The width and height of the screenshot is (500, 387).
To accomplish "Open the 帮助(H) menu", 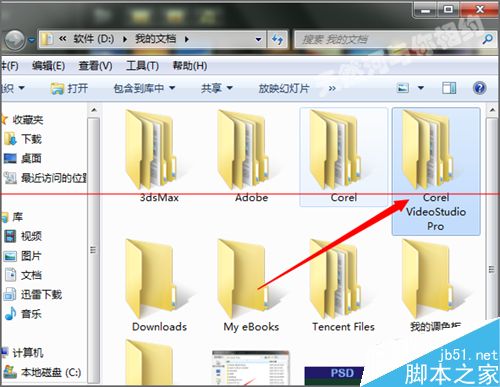I will pyautogui.click(x=190, y=66).
